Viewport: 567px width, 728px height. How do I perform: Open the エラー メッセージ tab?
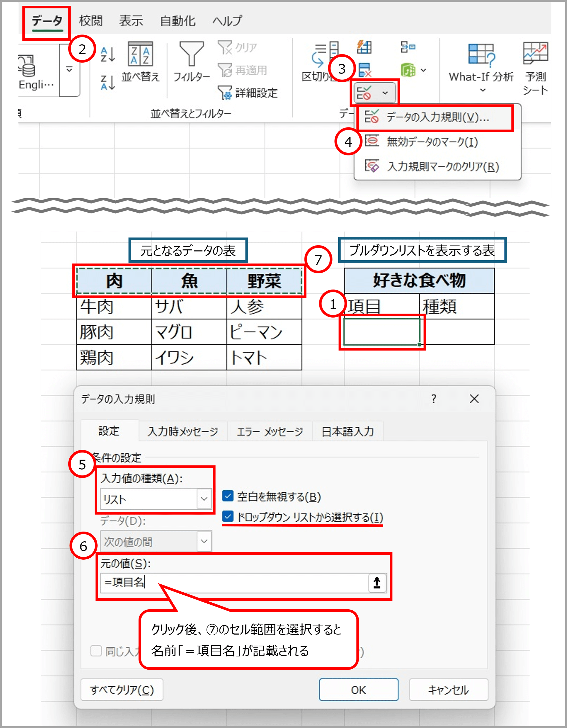pyautogui.click(x=269, y=432)
